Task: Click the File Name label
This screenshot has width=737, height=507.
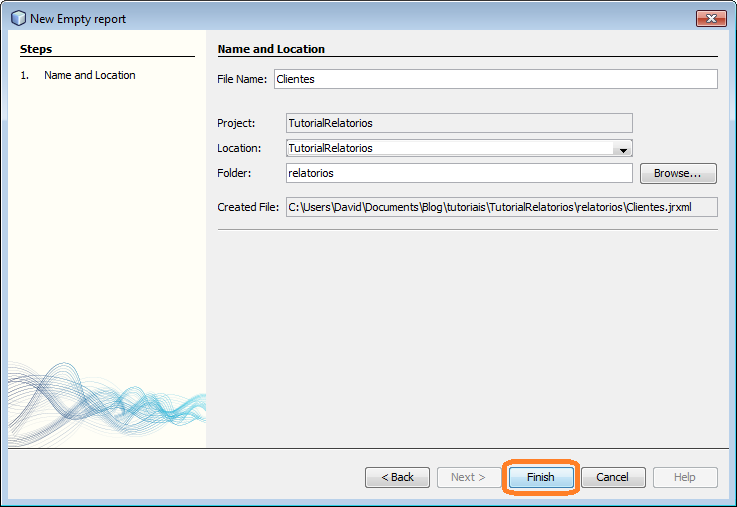Action: pos(242,79)
